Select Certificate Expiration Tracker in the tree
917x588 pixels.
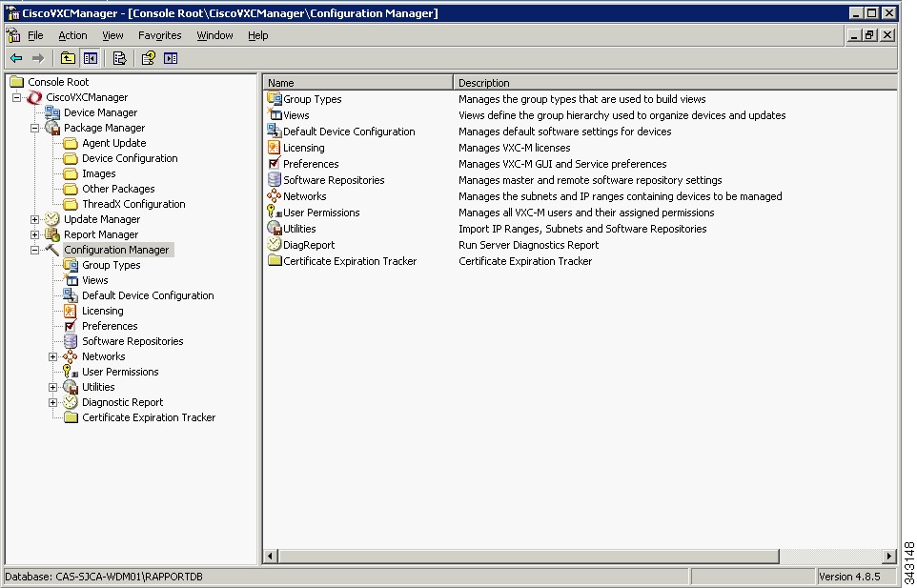[149, 417]
